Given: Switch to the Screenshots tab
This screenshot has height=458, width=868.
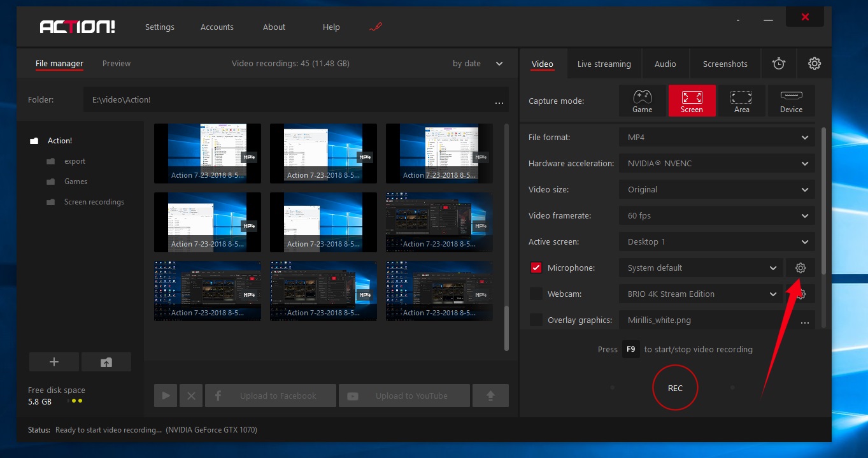Looking at the screenshot, I should point(725,64).
